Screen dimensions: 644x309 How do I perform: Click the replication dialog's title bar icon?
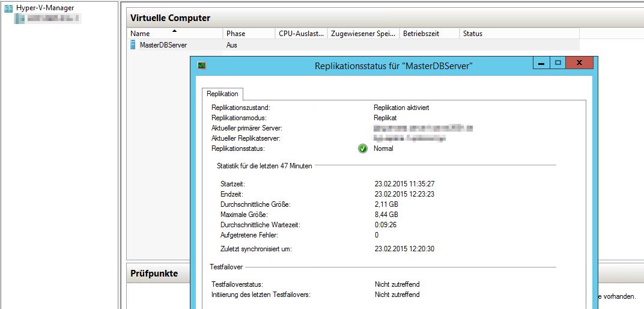[x=202, y=66]
